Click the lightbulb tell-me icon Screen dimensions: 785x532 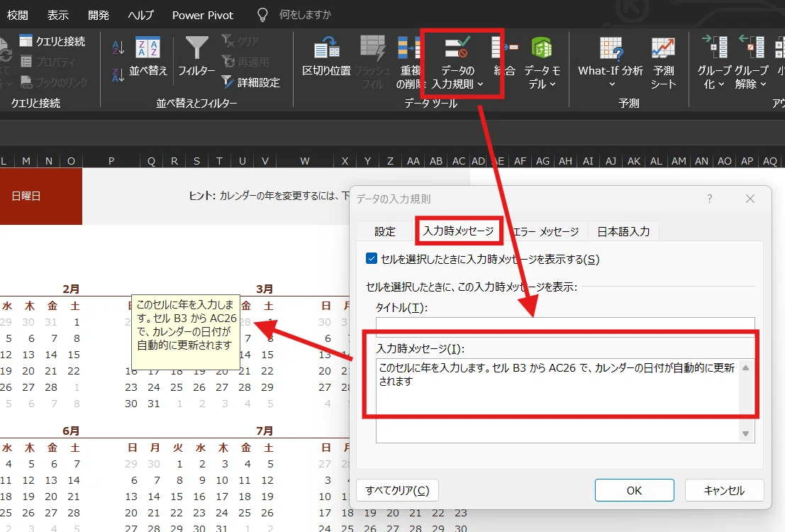coord(262,15)
